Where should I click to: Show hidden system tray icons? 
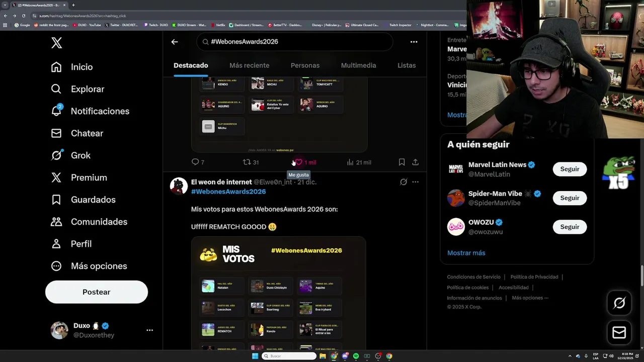click(570, 356)
